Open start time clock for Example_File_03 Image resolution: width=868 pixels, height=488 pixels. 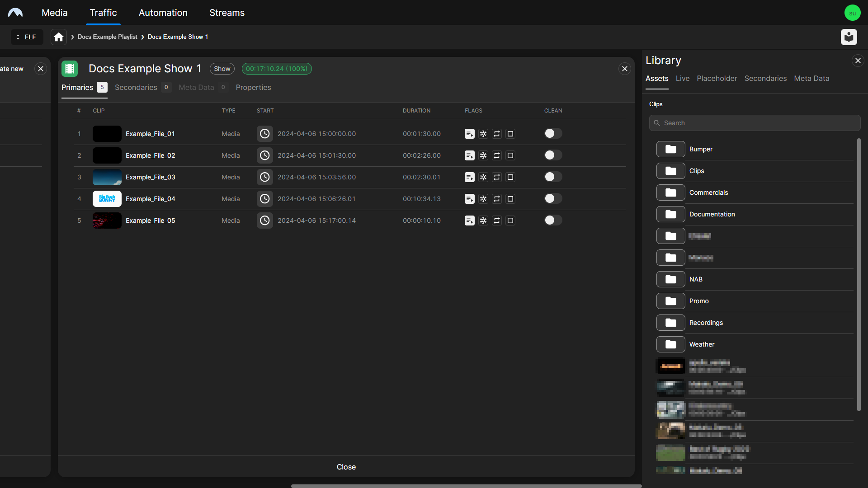[x=265, y=177]
